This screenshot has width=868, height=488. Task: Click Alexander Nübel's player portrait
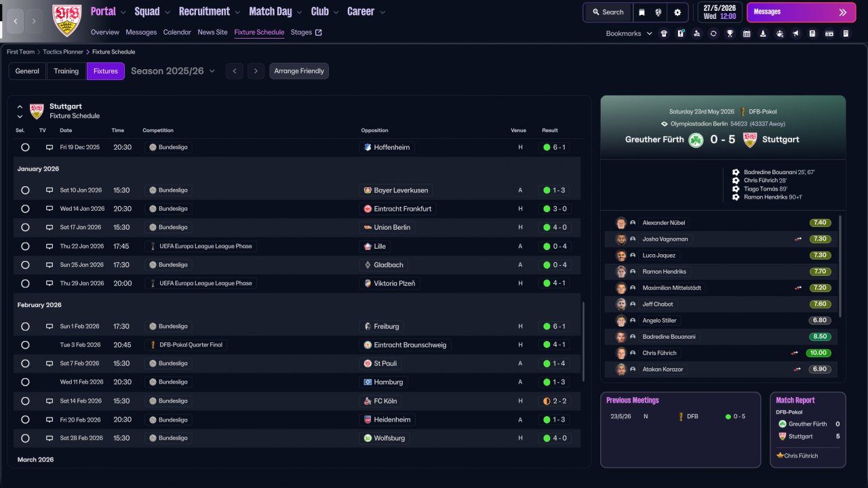[x=620, y=223]
